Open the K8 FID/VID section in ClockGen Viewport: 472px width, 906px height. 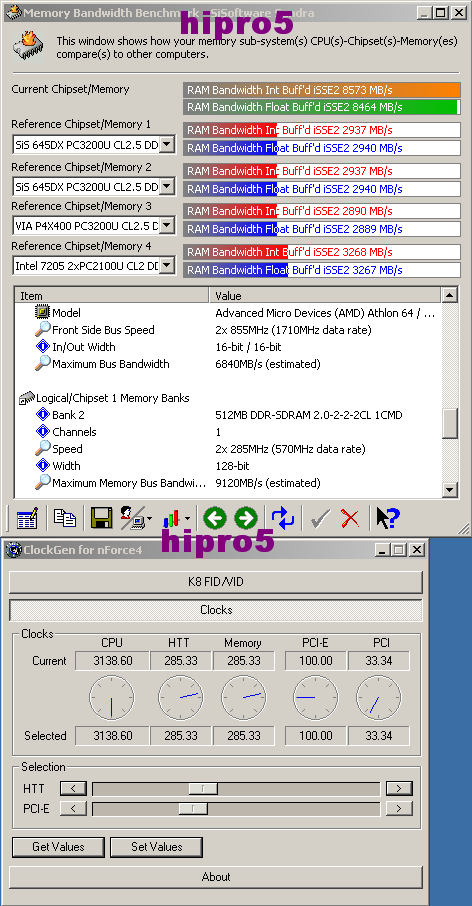[x=216, y=582]
